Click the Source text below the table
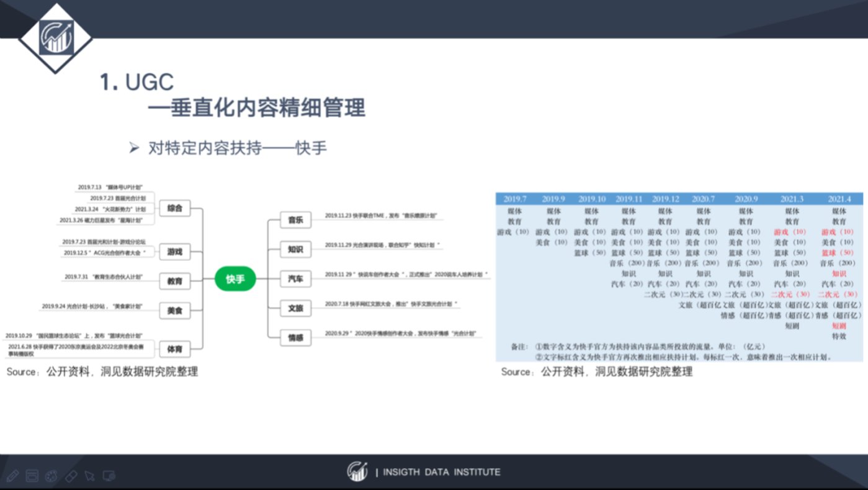The height and width of the screenshot is (490, 868). [597, 371]
